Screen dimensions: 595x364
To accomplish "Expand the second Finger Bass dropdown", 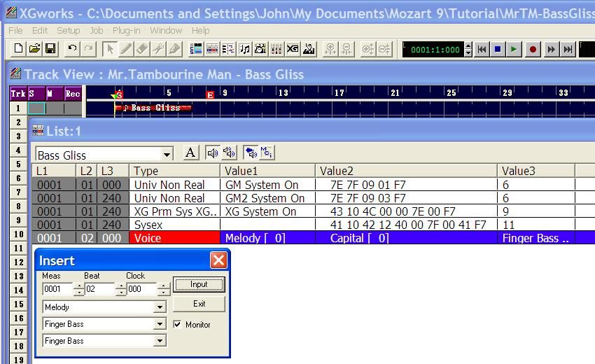I will pyautogui.click(x=160, y=340).
